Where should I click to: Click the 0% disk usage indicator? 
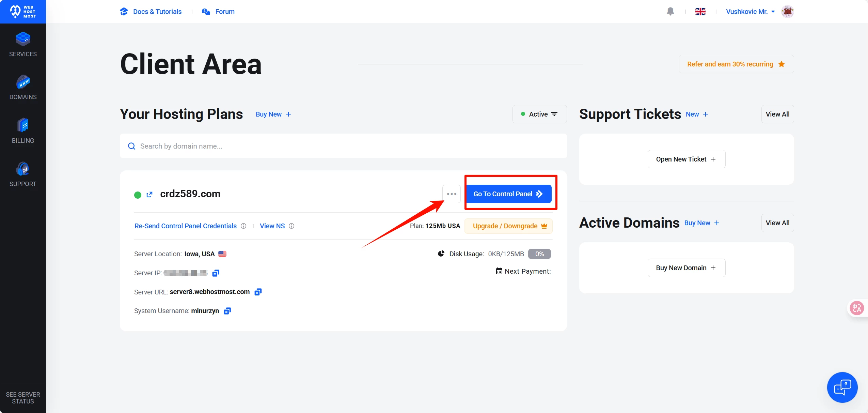pyautogui.click(x=539, y=254)
